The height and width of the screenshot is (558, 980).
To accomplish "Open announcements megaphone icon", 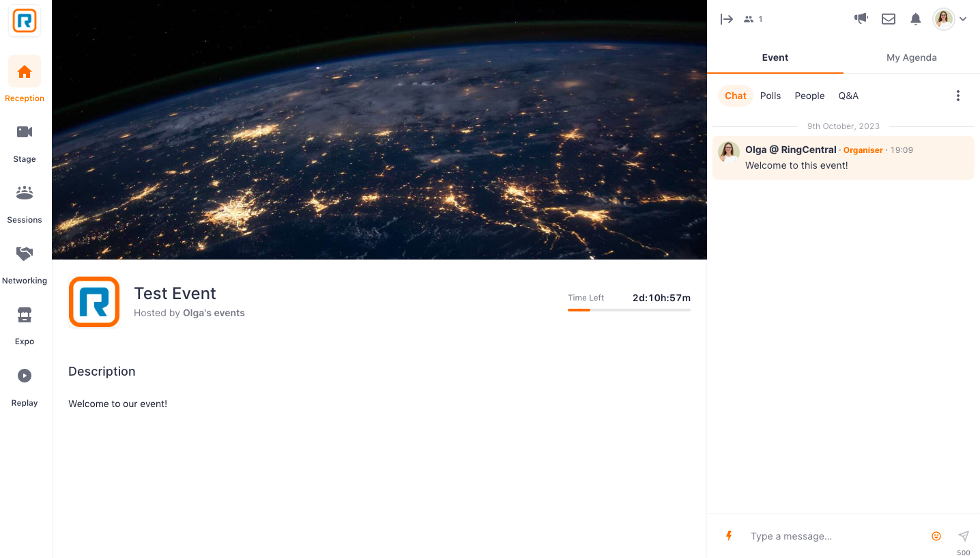I will coord(861,19).
